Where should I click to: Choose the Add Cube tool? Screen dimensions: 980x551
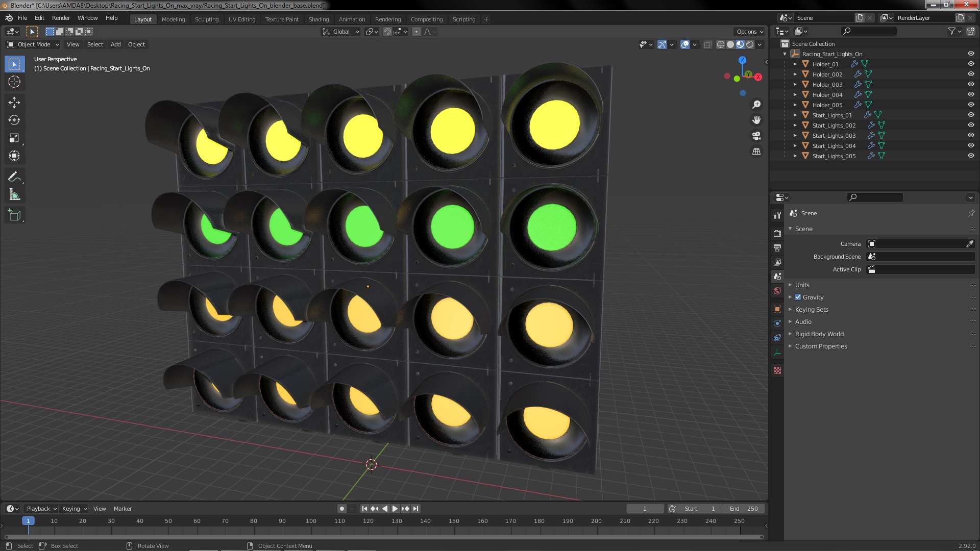14,215
